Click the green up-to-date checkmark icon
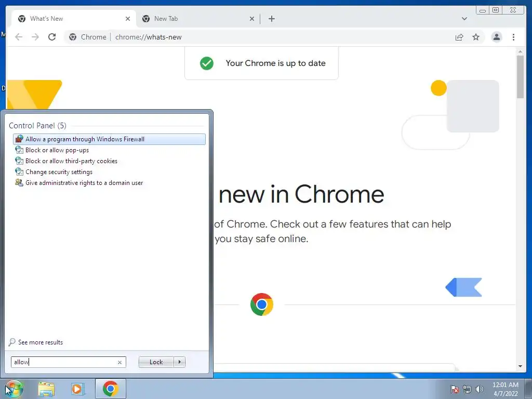The image size is (532, 399). [x=207, y=63]
